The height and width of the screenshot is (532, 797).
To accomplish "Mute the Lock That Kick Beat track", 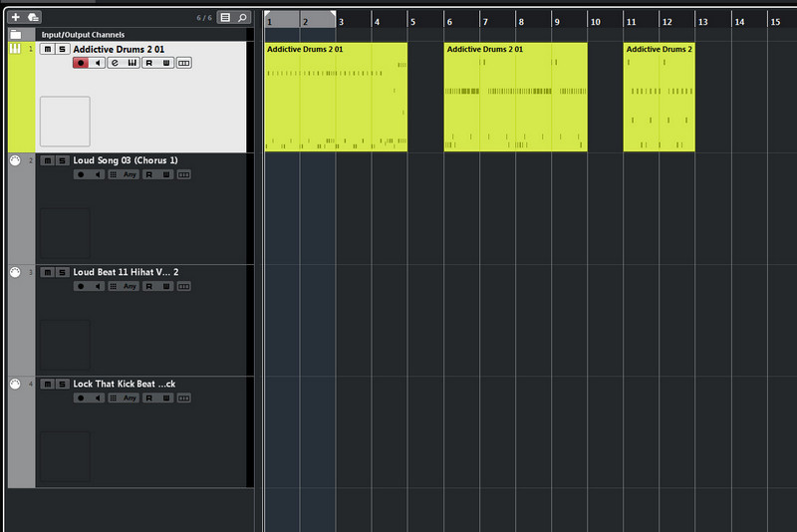I will (x=47, y=385).
